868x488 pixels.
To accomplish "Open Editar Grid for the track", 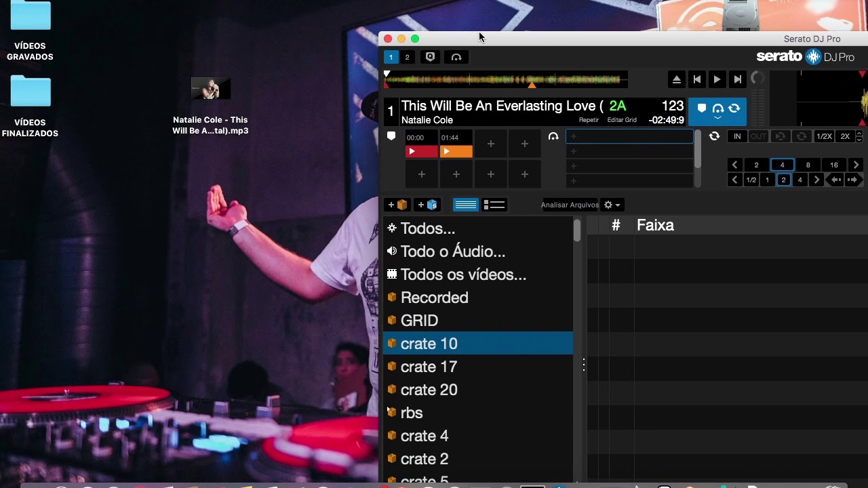I will point(622,120).
